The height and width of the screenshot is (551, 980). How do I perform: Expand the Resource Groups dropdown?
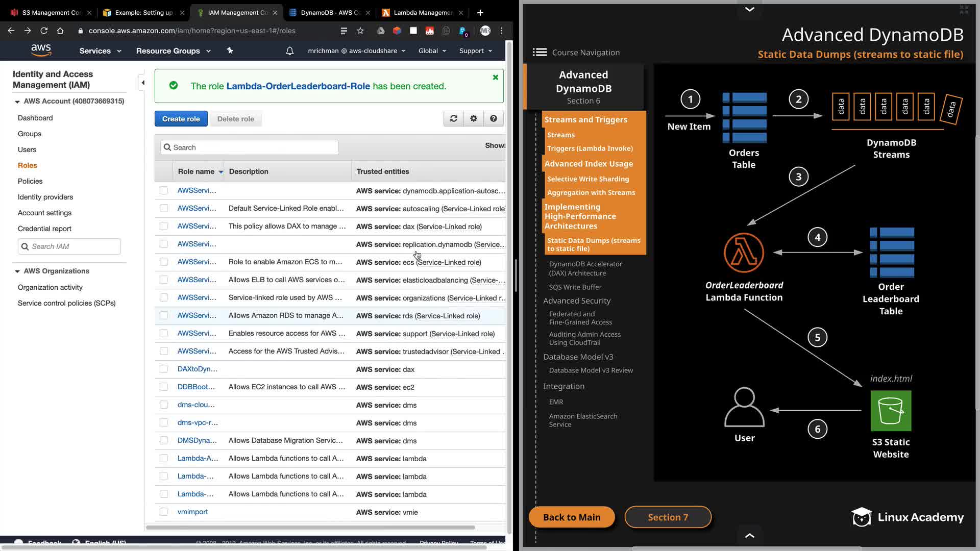pyautogui.click(x=173, y=51)
